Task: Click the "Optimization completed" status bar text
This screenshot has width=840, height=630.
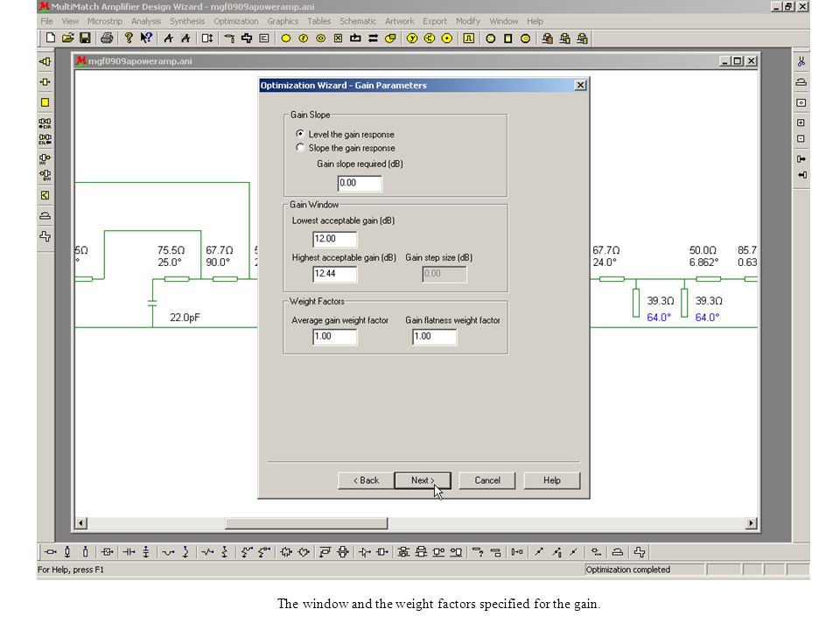Action: pos(628,570)
